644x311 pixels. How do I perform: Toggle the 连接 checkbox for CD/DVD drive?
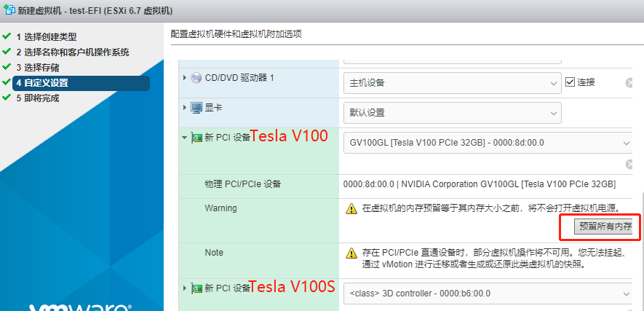tap(570, 82)
